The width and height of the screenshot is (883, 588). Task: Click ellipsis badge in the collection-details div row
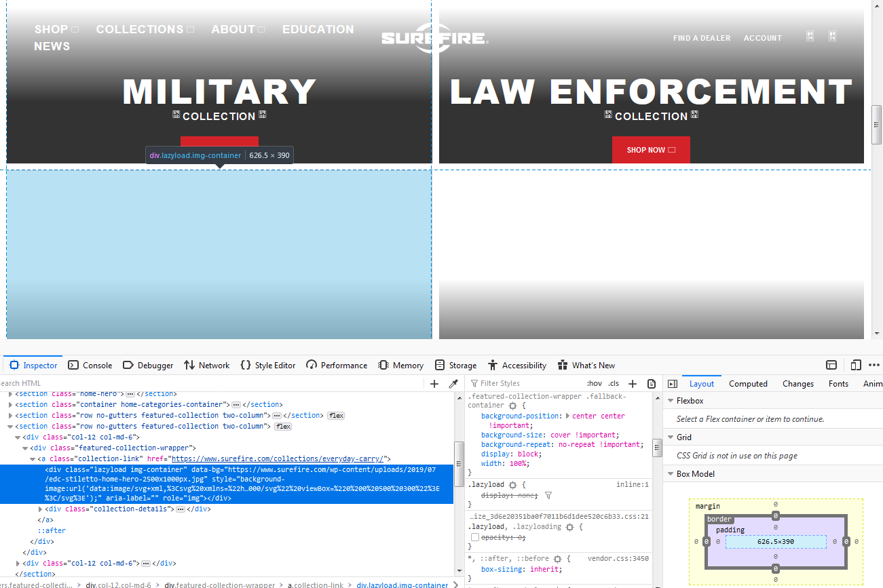[x=181, y=509]
